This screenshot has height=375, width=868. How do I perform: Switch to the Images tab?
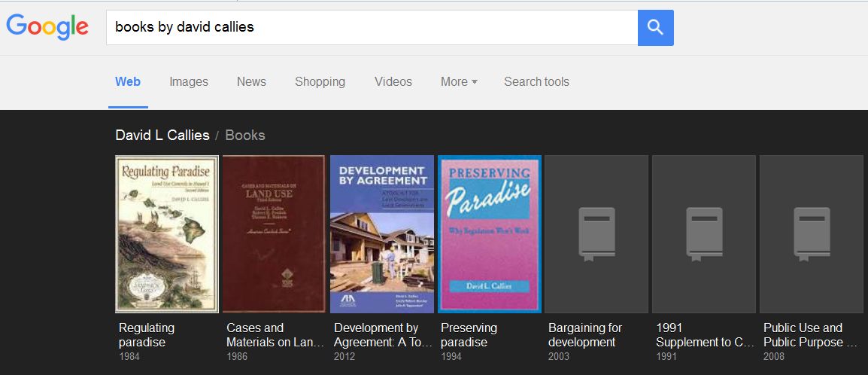pos(189,82)
